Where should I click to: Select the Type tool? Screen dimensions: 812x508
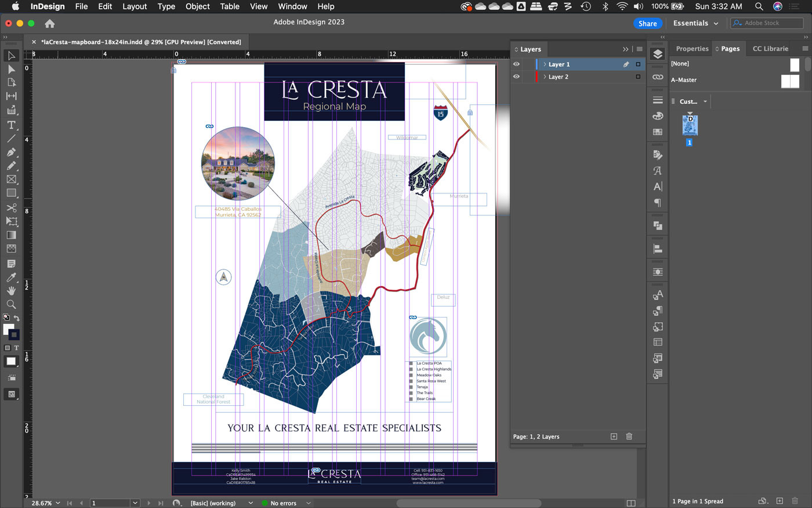11,125
